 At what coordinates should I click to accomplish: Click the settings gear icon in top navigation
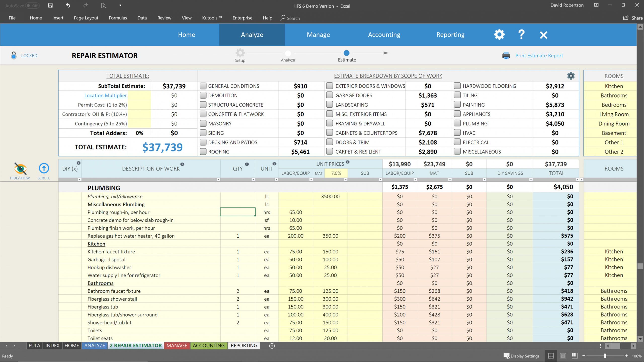coord(499,34)
